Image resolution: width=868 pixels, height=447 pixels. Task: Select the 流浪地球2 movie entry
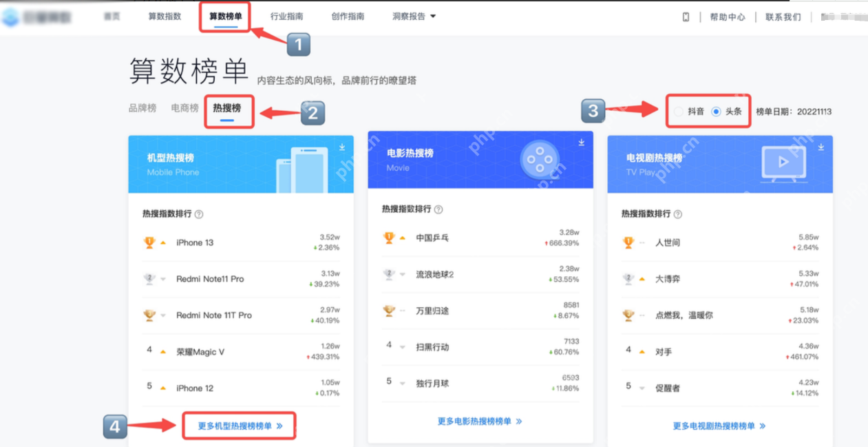tap(480, 274)
